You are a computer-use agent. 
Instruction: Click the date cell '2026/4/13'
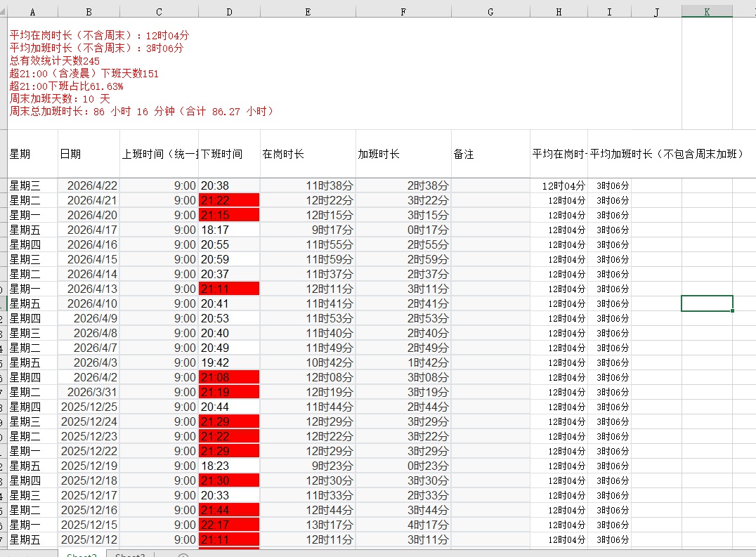89,289
